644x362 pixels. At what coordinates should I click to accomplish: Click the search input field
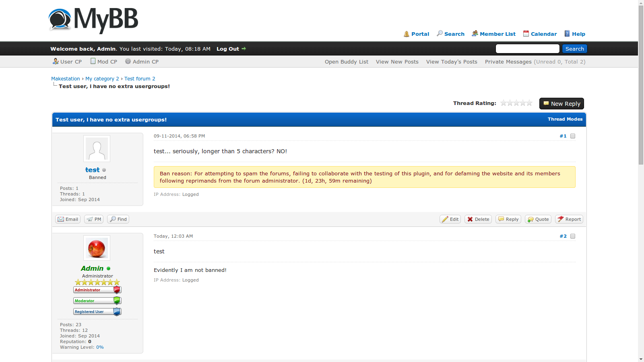pyautogui.click(x=527, y=49)
